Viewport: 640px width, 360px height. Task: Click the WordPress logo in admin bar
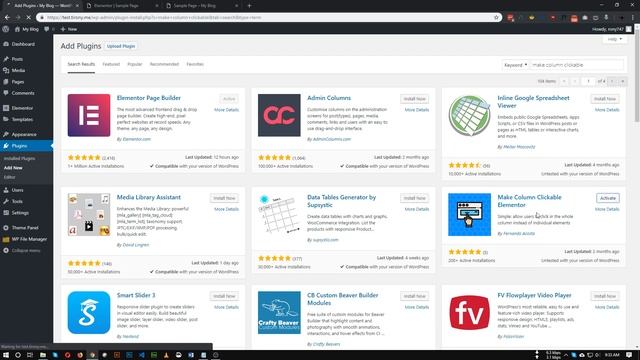(x=6, y=29)
